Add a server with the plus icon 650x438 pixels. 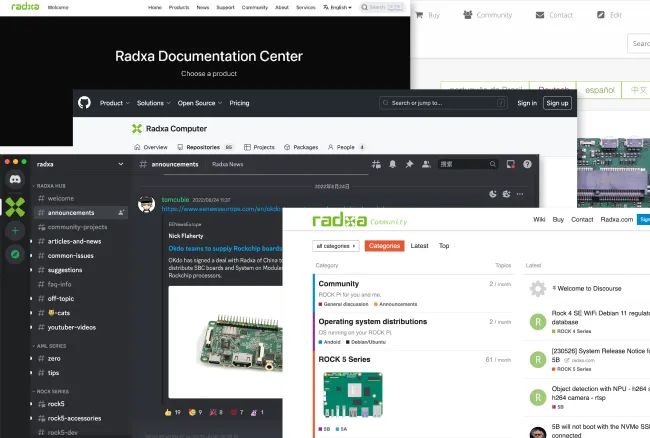click(15, 231)
